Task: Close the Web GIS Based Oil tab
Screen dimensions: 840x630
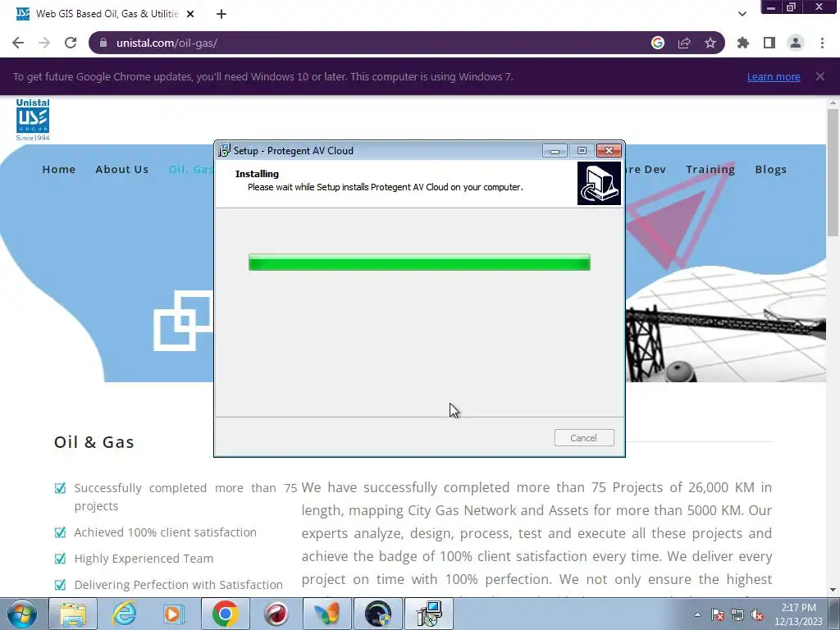Action: [x=190, y=14]
